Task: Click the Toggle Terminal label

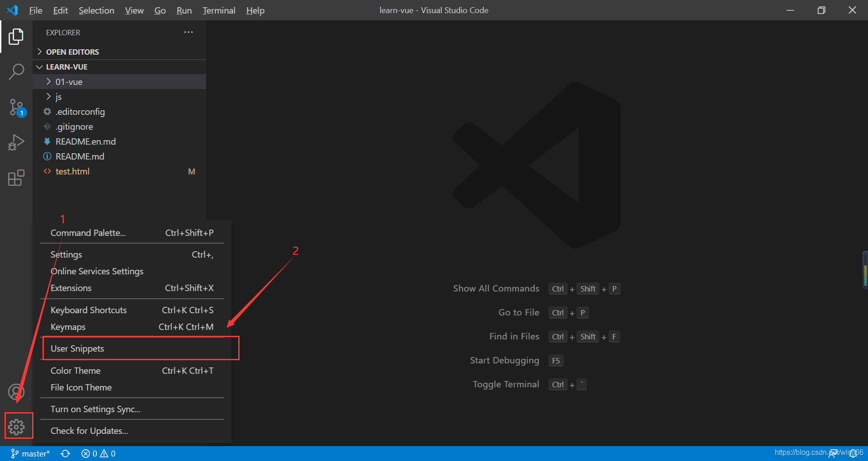Action: coord(506,384)
